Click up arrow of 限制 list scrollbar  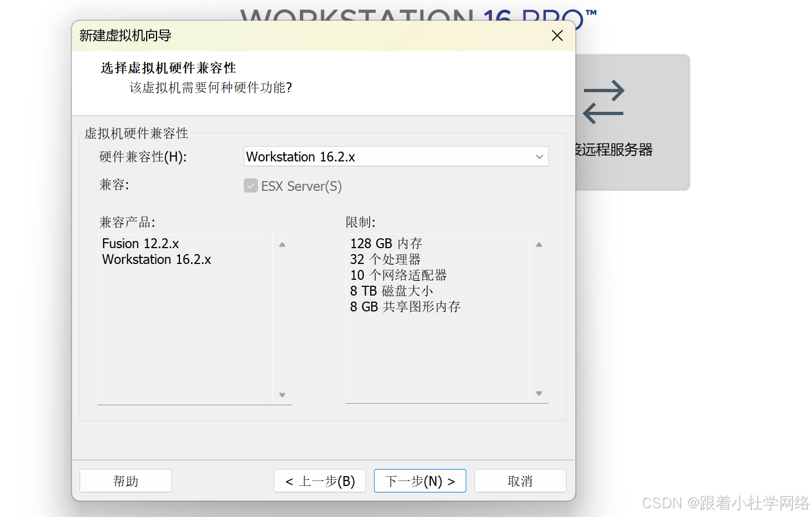tap(539, 245)
